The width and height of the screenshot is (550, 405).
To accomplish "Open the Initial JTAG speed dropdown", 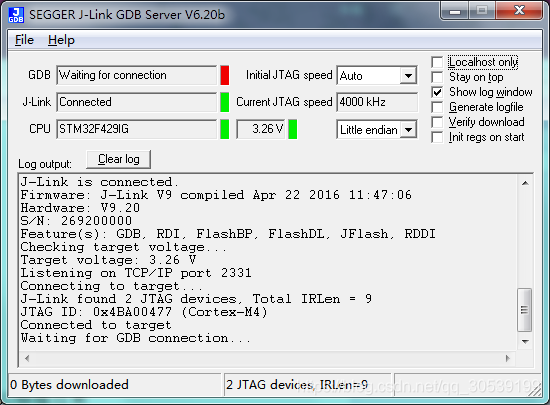I will (408, 75).
